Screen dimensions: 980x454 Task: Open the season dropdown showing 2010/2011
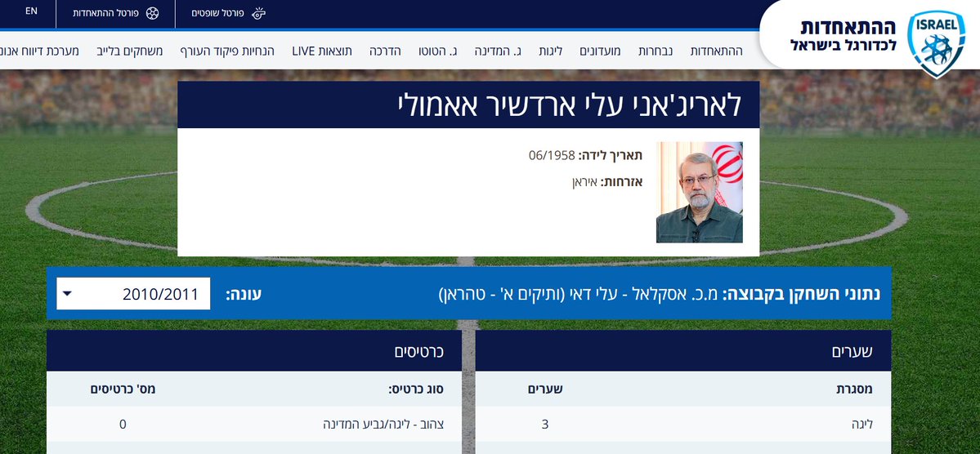pos(133,293)
